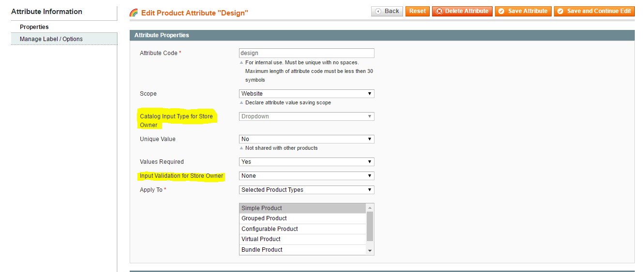Click the Save Attribute button
The image size is (644, 272).
coord(523,11)
